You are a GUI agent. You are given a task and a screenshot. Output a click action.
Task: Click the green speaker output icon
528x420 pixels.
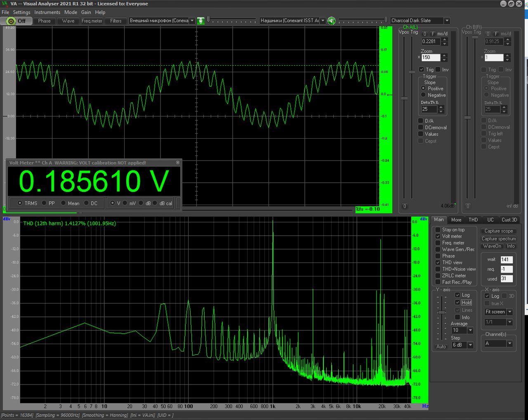pyautogui.click(x=331, y=21)
